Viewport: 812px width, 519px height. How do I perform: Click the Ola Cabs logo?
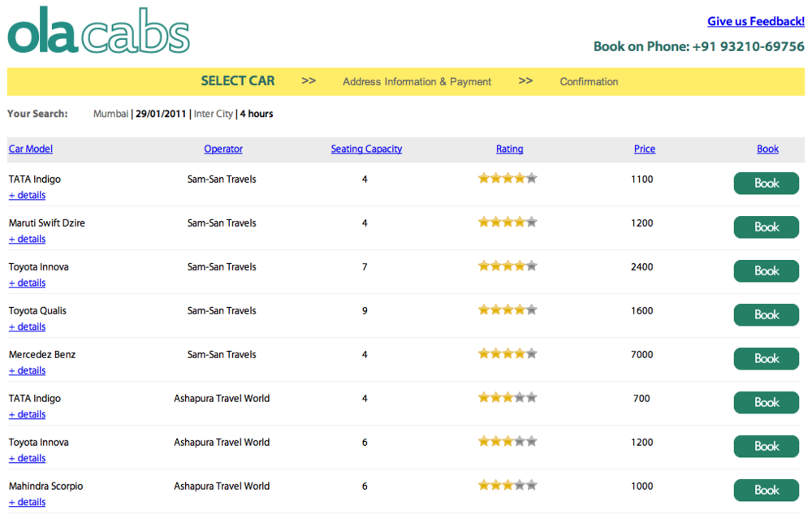(x=98, y=31)
